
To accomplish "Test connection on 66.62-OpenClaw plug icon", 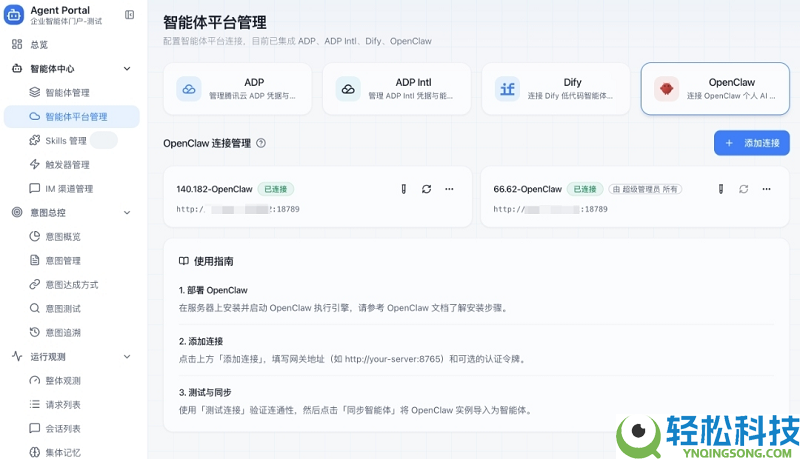I will click(721, 189).
